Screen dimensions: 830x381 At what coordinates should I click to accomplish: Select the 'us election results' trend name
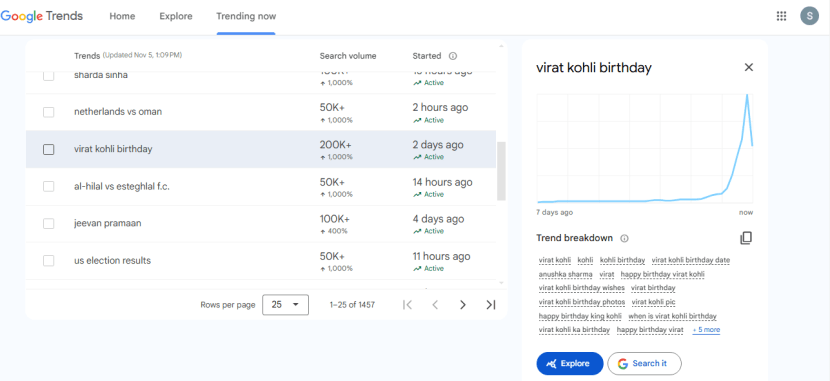(112, 260)
